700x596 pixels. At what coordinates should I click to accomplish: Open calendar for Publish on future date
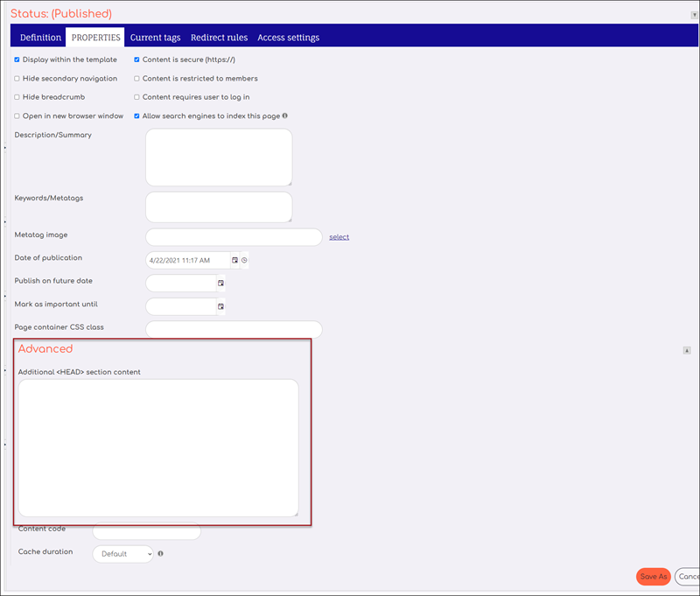tap(220, 283)
